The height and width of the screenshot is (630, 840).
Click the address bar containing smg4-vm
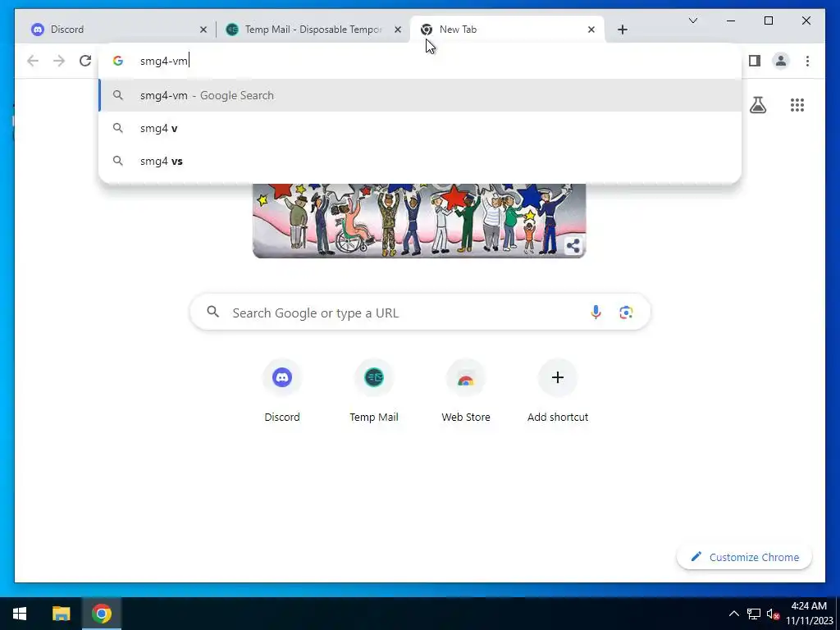point(420,61)
